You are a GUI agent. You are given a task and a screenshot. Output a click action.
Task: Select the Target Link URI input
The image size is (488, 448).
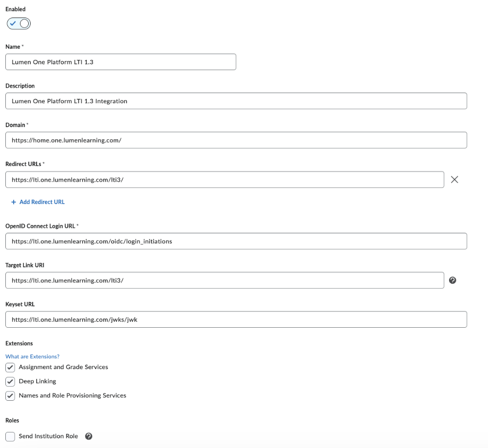[225, 280]
